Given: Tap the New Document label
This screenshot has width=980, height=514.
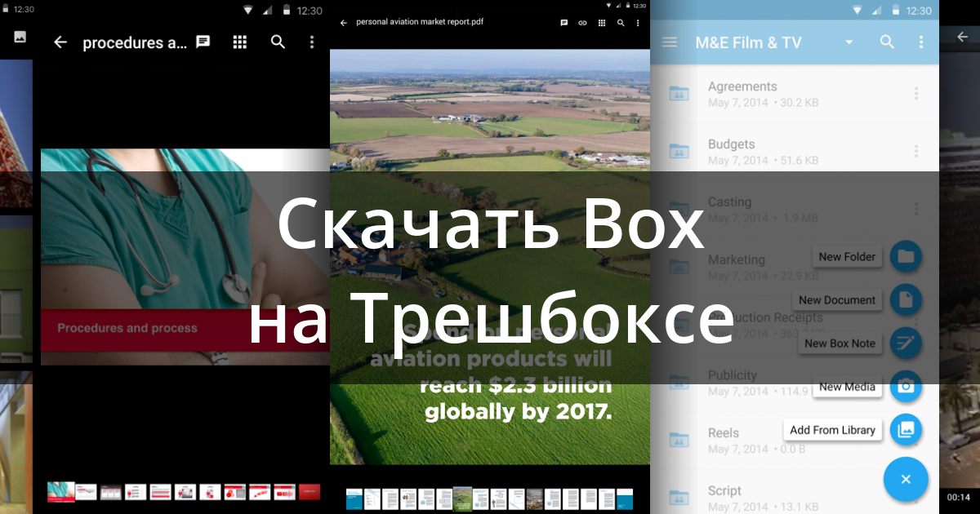Looking at the screenshot, I should 837,299.
